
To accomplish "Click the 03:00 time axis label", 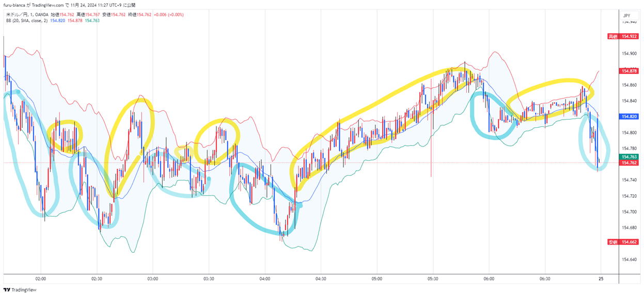I will (x=153, y=278).
